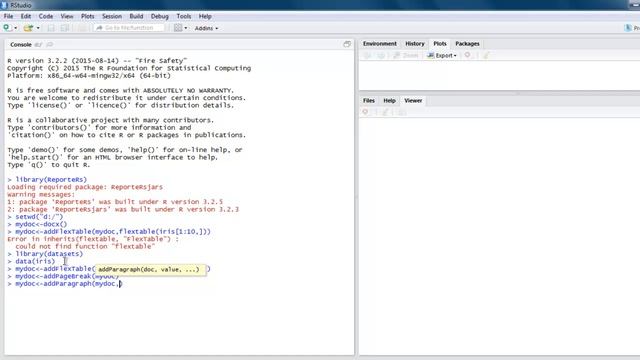Click the console line 'library(datasets)'
This screenshot has height=360, width=640.
coord(49,254)
